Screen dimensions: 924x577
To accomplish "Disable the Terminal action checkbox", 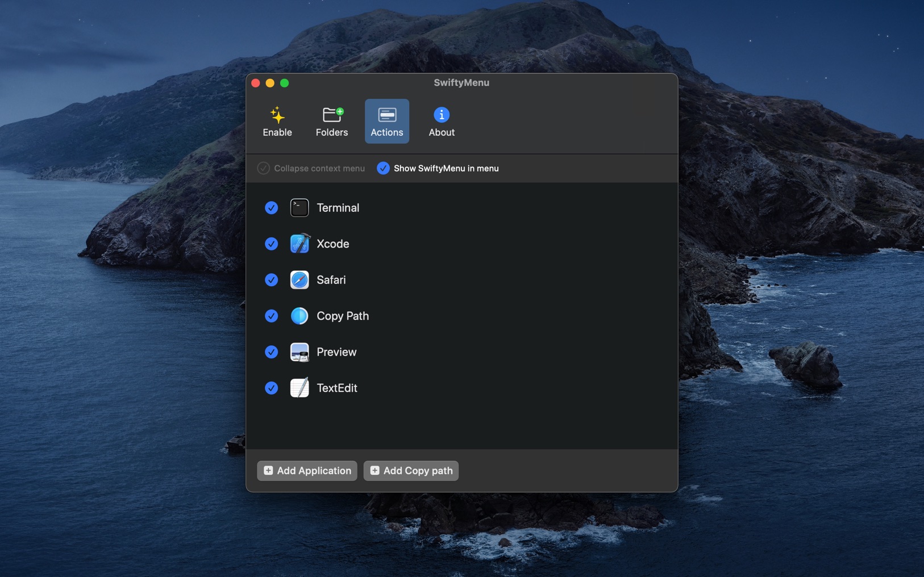I will pyautogui.click(x=271, y=208).
